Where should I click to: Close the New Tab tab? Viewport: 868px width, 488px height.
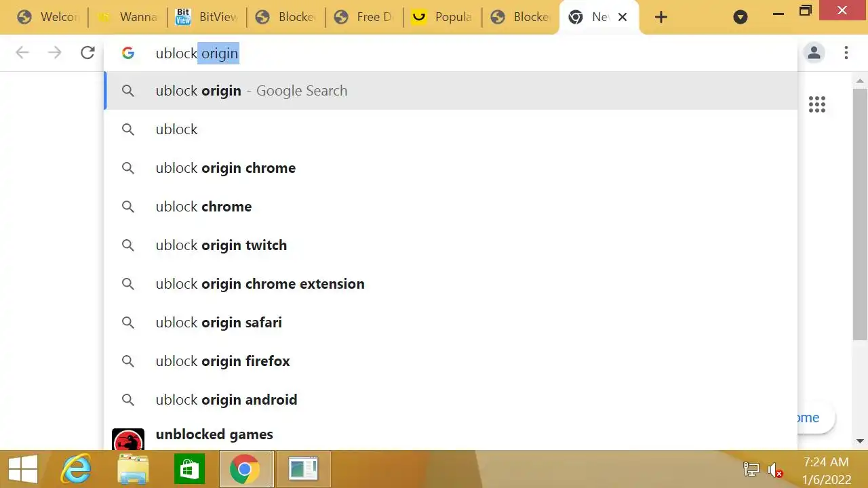pos(623,17)
